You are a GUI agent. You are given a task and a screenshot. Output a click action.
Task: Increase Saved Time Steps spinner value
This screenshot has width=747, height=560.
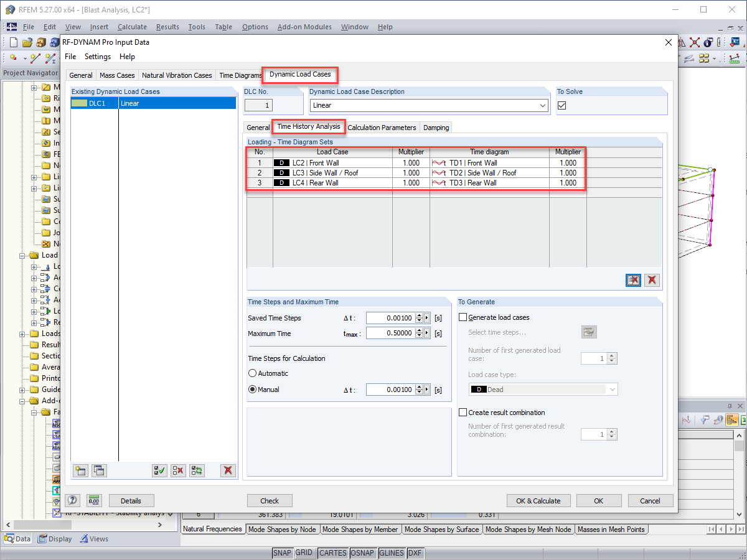419,315
